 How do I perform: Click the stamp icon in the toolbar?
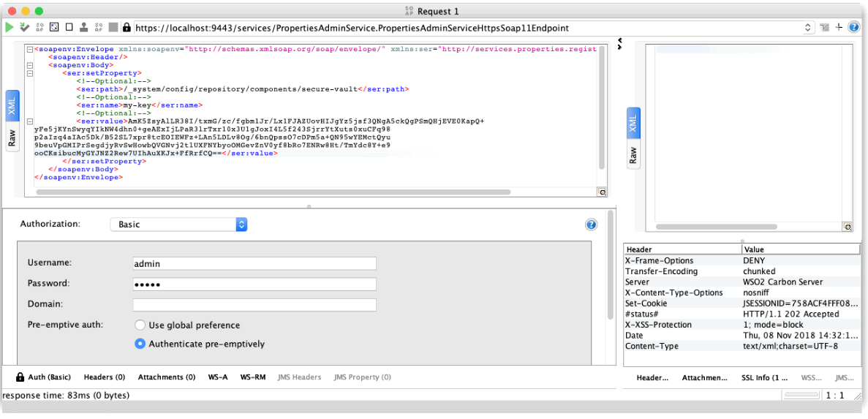point(84,27)
